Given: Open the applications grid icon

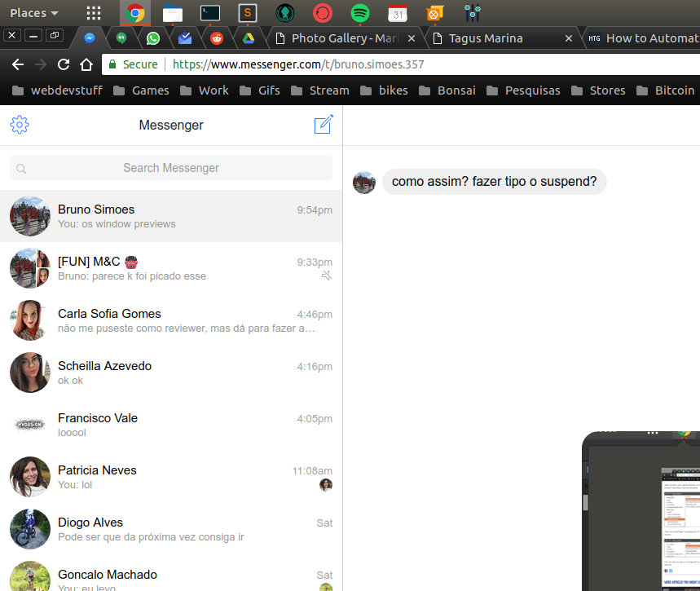Looking at the screenshot, I should [93, 13].
